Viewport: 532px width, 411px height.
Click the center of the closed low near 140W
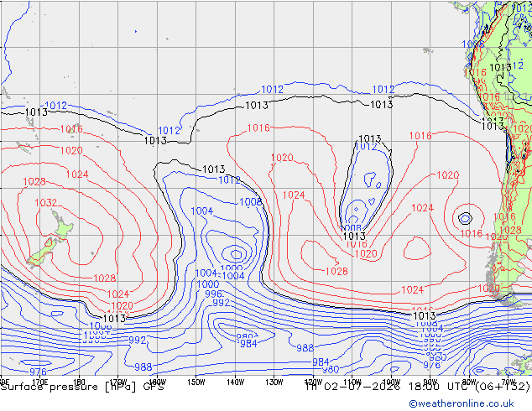pyautogui.click(x=236, y=254)
